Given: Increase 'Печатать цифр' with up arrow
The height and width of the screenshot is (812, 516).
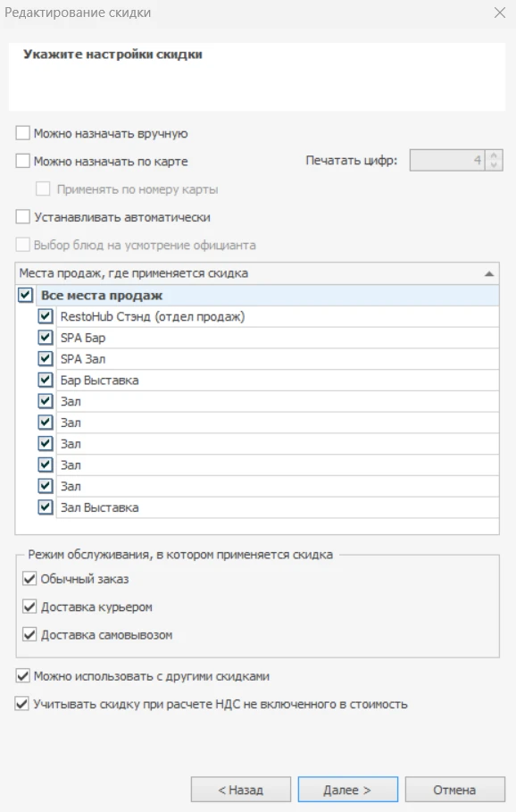Looking at the screenshot, I should coord(495,155).
